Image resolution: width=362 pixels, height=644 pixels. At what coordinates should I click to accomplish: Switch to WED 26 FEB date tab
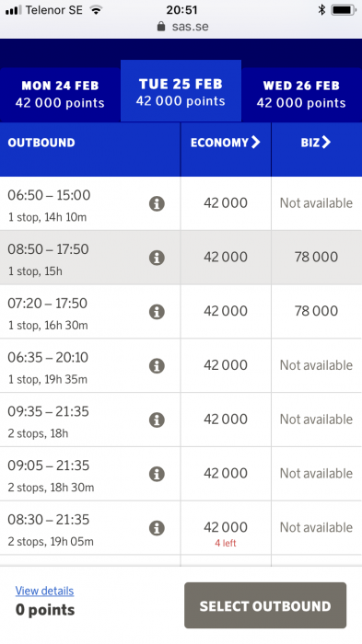click(301, 95)
